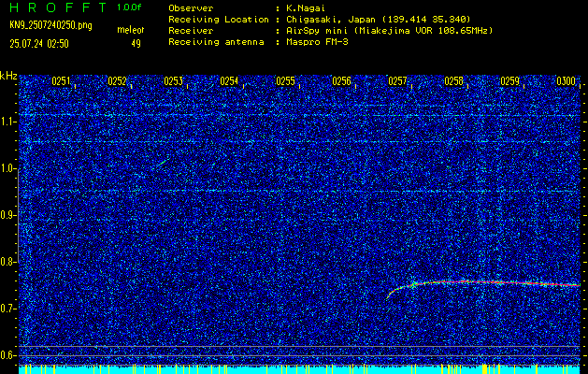Click the 0252 time marker

click(x=118, y=81)
